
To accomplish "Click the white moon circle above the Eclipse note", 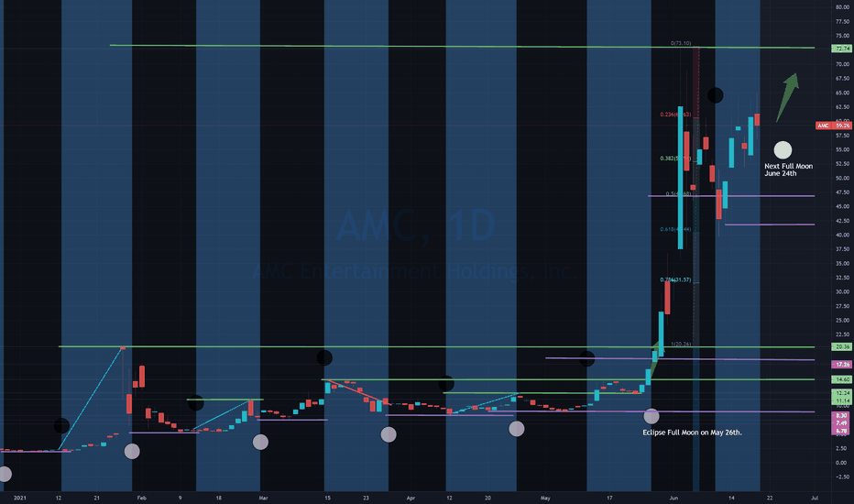I will pos(651,416).
